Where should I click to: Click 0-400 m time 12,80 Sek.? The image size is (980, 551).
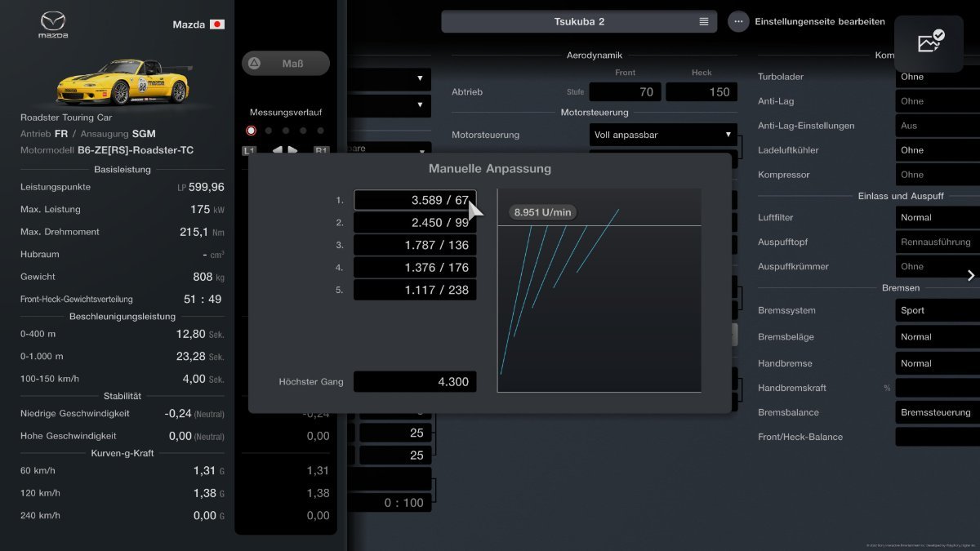pyautogui.click(x=200, y=334)
